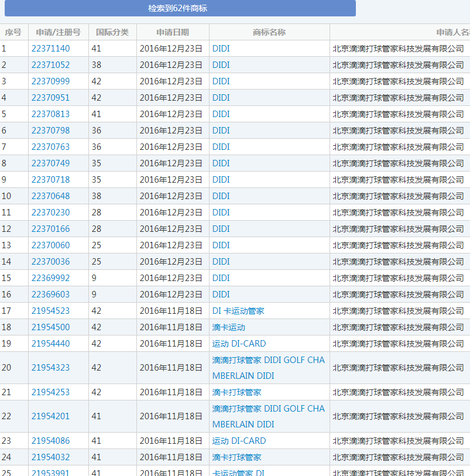
Task: Open trademark 运动 DI-CARD in row 23
Action: point(239,441)
